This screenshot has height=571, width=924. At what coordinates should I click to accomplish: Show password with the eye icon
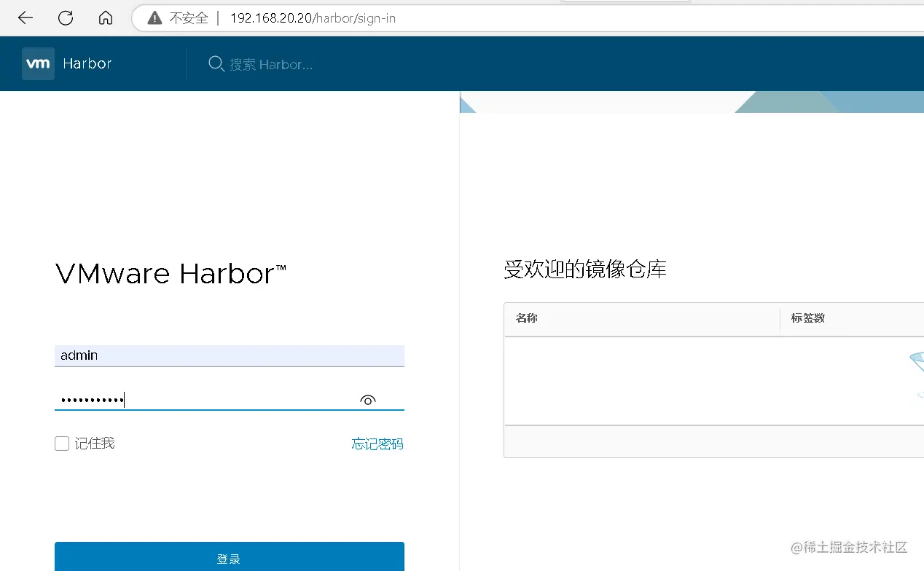[x=368, y=400]
